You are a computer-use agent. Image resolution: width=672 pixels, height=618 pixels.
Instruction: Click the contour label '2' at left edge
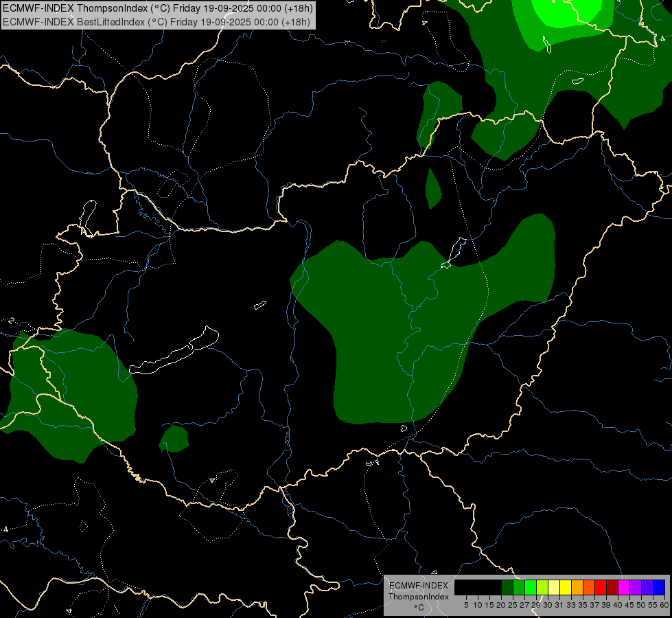pyautogui.click(x=11, y=321)
